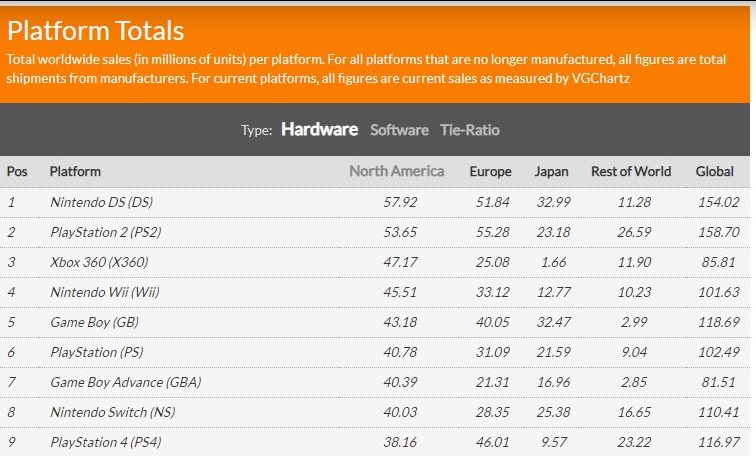
Task: Open the PlayStation 2 (PS2) link
Action: tap(106, 232)
